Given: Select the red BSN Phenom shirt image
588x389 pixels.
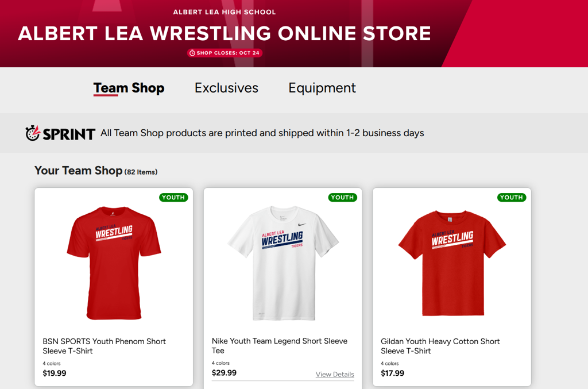Looking at the screenshot, I should pos(114,263).
